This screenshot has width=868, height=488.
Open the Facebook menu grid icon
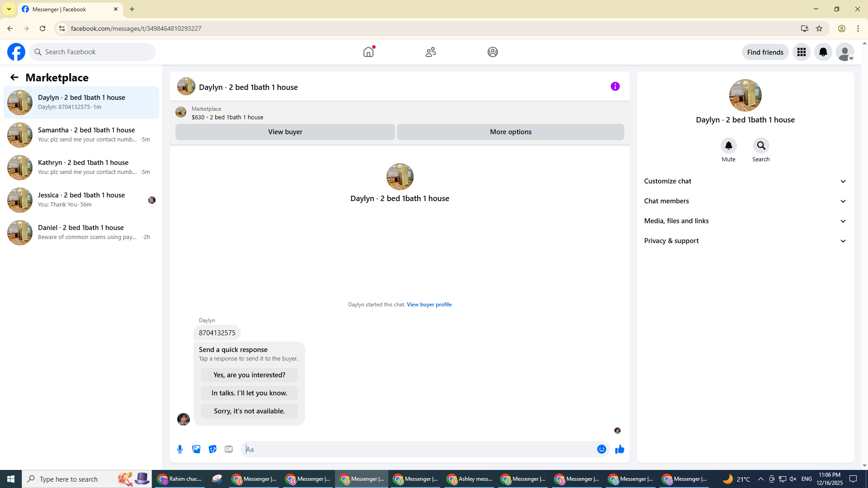(802, 52)
